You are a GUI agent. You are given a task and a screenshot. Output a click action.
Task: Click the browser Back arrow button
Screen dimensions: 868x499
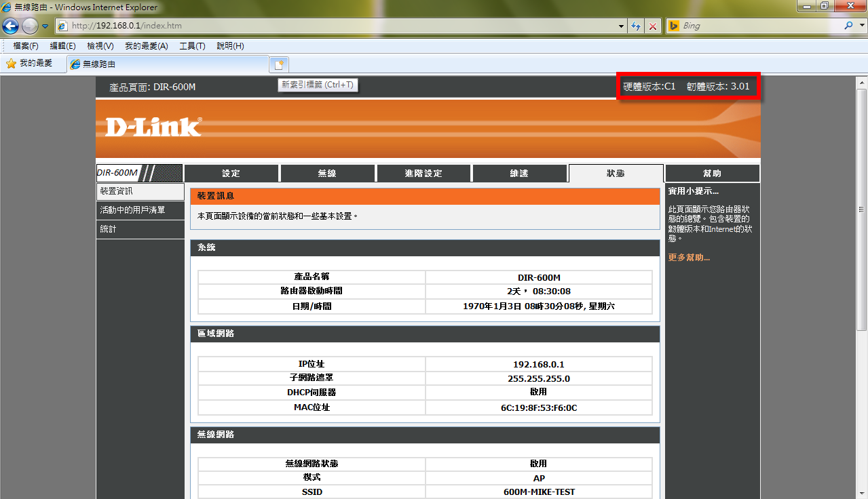click(x=10, y=26)
